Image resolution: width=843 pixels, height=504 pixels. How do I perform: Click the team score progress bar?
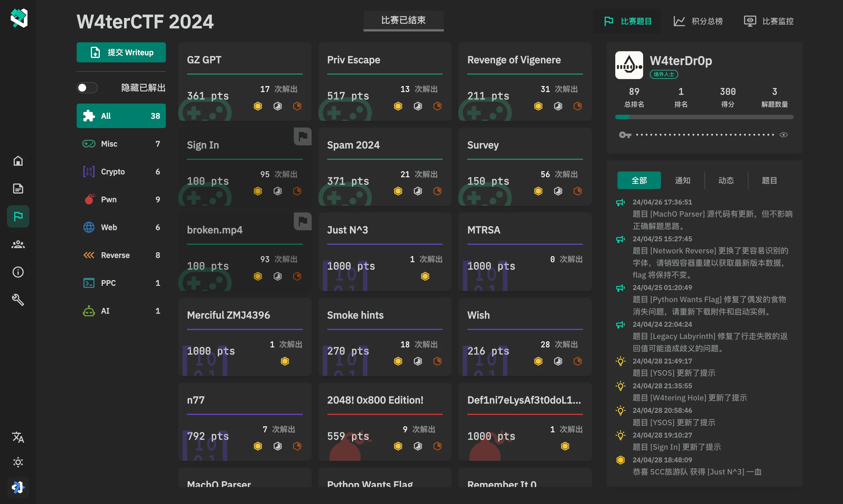point(704,117)
